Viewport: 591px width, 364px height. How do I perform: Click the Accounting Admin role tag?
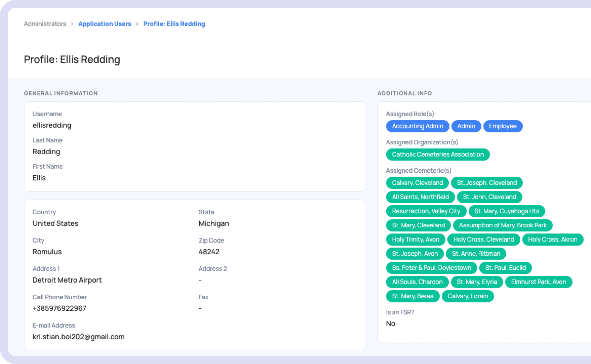point(417,126)
